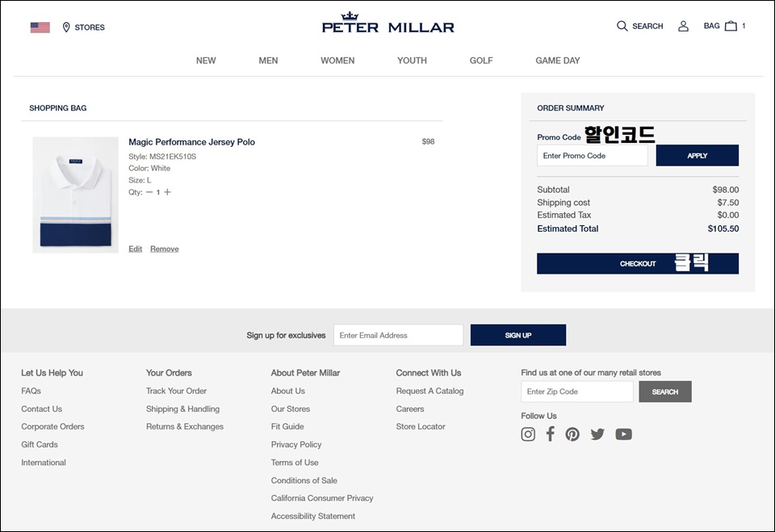Open the Conditions of Sale link

click(x=304, y=480)
